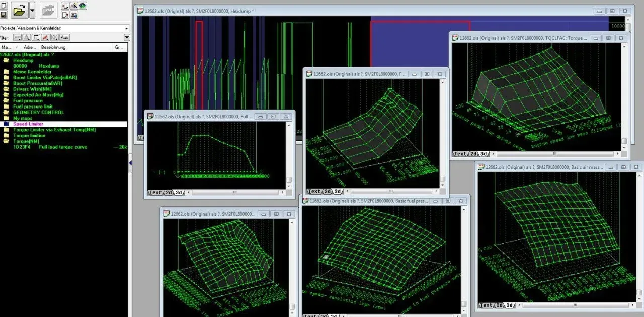
Task: Sort list by 'Bezeichnung' column header
Action: (x=53, y=47)
